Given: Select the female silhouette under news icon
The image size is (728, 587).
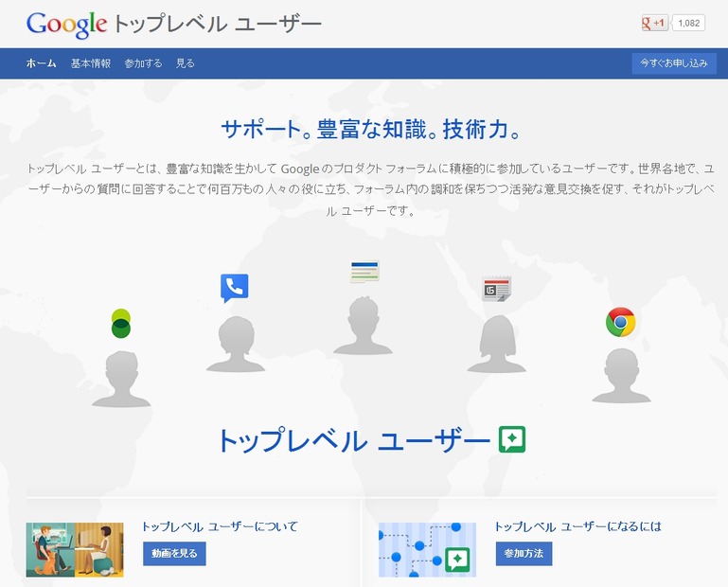Looking at the screenshot, I should 497,344.
